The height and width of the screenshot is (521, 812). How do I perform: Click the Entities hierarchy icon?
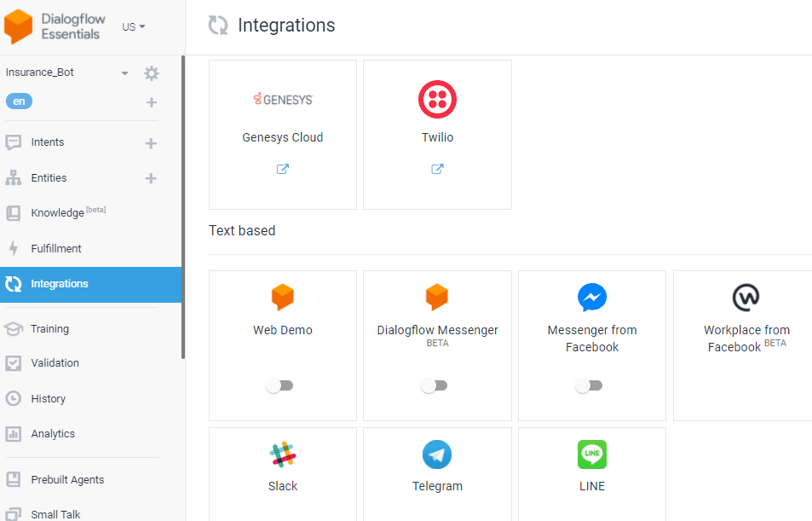click(x=13, y=177)
